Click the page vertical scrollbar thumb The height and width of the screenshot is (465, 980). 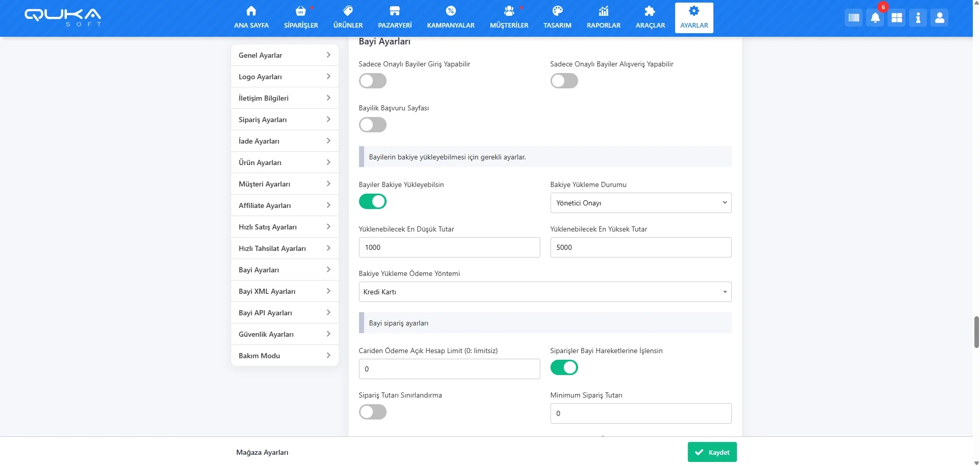pos(976,332)
